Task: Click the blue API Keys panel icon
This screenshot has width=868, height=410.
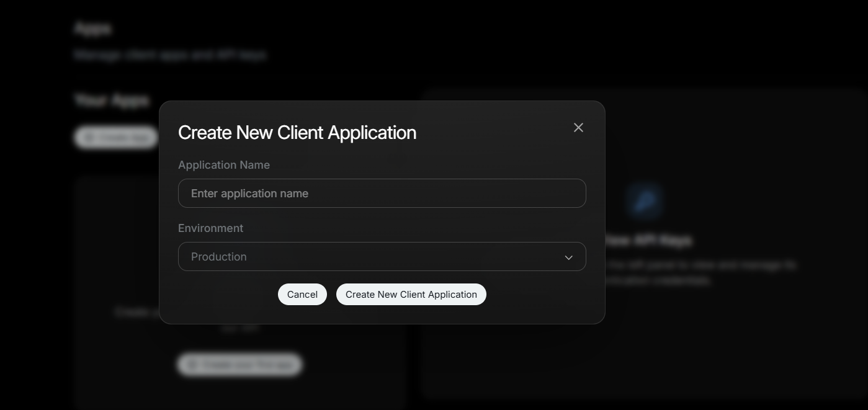Action: point(645,200)
